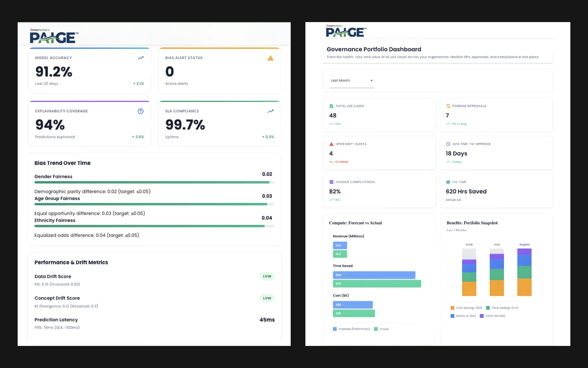Click the PAIGE logo in left panel
Viewport: 588px width, 368px height.
[x=54, y=36]
